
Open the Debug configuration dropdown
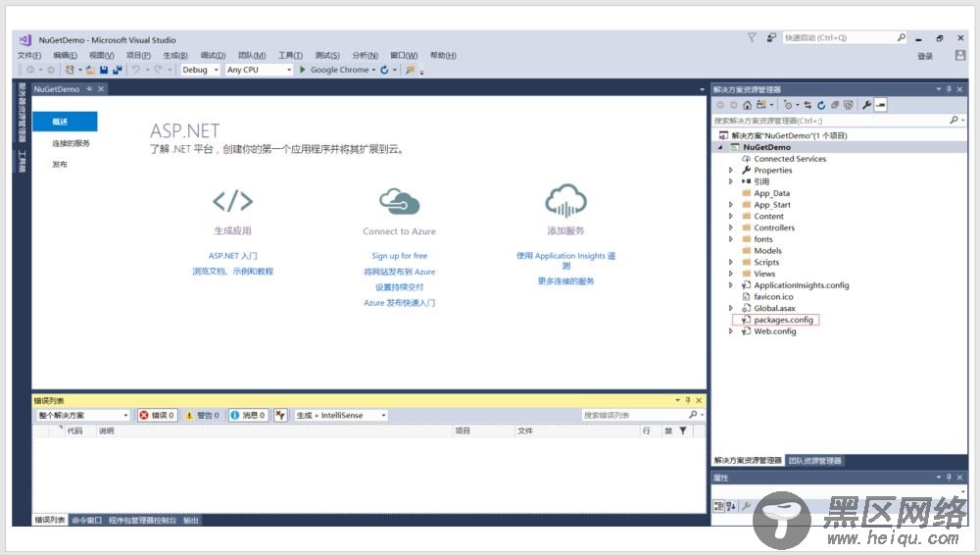coord(200,70)
